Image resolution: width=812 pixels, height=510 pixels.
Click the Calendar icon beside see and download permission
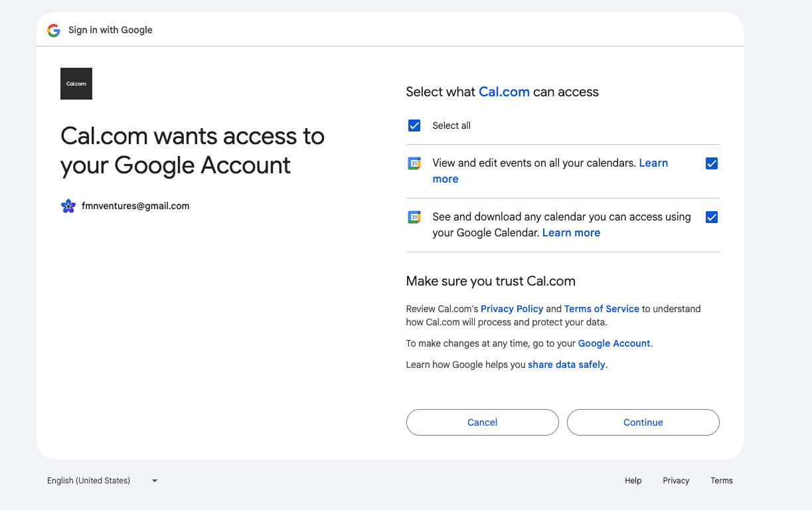pos(414,217)
